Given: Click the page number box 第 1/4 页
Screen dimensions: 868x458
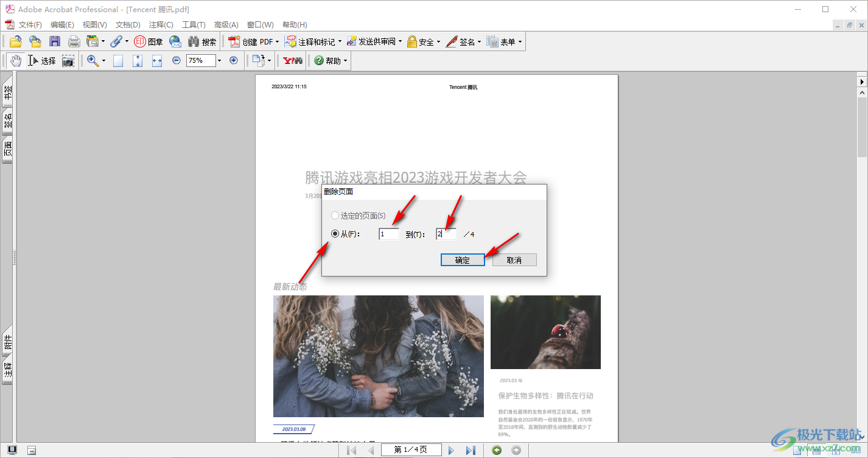Looking at the screenshot, I should (x=411, y=450).
